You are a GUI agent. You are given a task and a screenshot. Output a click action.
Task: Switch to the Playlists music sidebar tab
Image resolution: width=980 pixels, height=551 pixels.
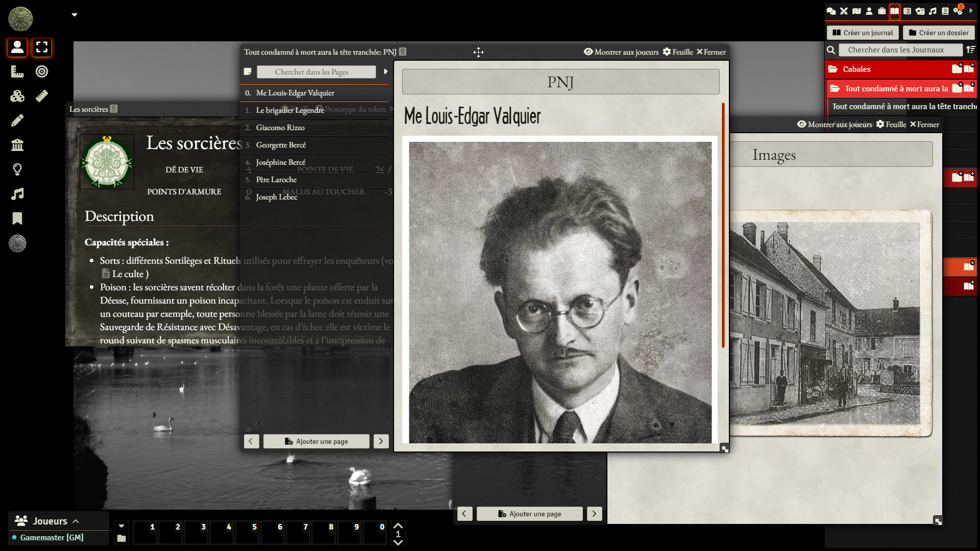pyautogui.click(x=933, y=11)
